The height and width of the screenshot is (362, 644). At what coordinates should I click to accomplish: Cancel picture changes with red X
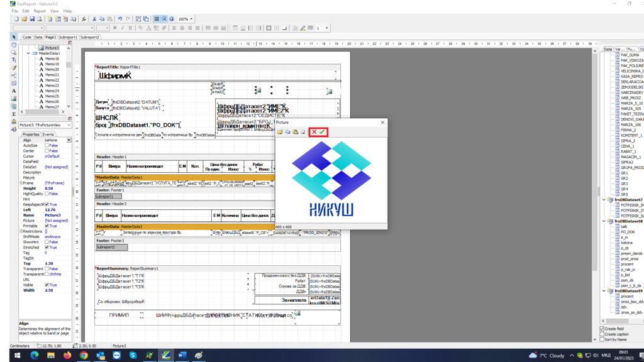coord(314,132)
